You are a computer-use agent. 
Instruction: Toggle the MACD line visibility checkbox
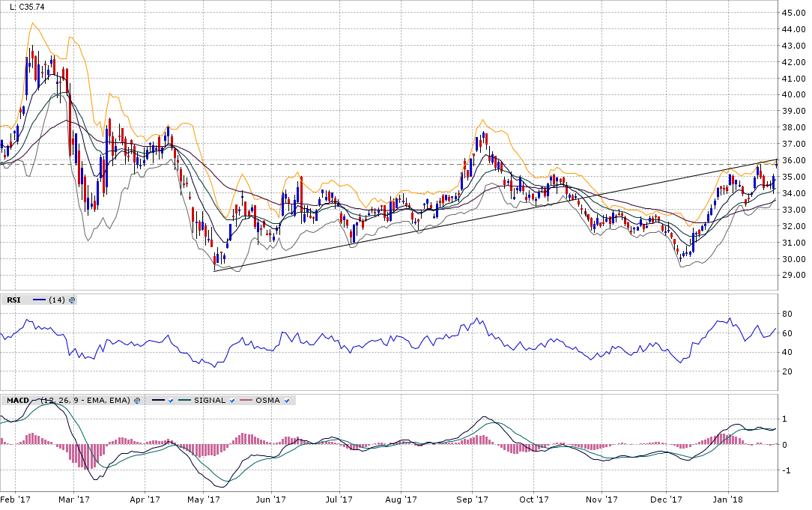tap(171, 401)
